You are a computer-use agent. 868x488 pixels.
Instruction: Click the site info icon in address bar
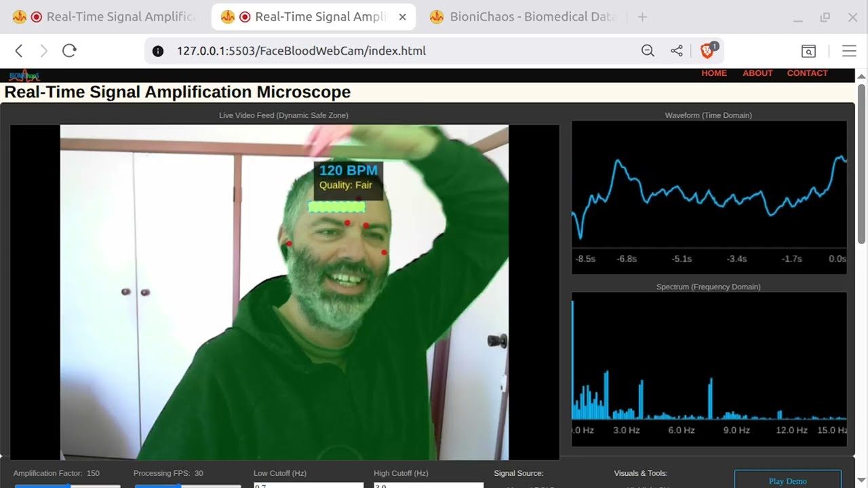[x=158, y=51]
